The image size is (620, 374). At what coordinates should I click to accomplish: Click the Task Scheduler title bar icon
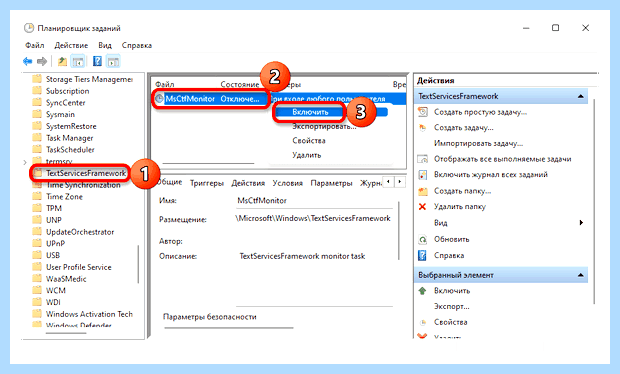point(29,28)
